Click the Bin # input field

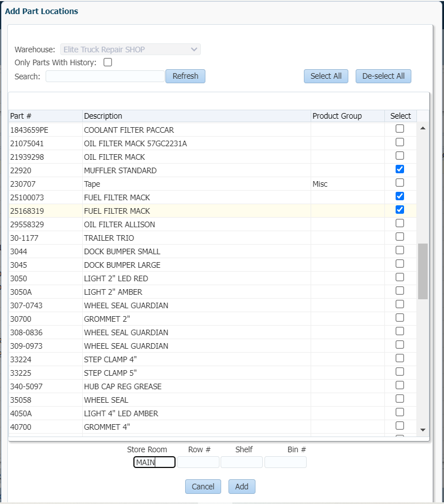285,462
